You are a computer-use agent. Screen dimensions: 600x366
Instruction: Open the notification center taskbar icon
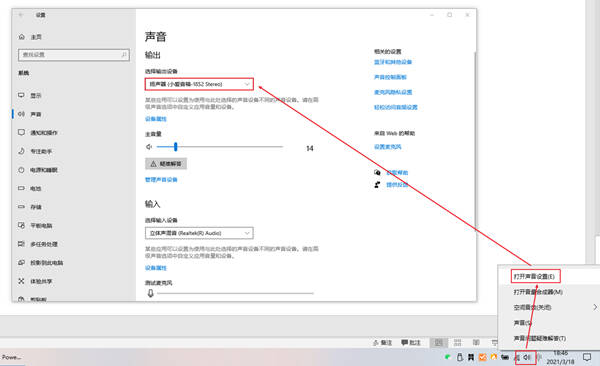click(587, 357)
